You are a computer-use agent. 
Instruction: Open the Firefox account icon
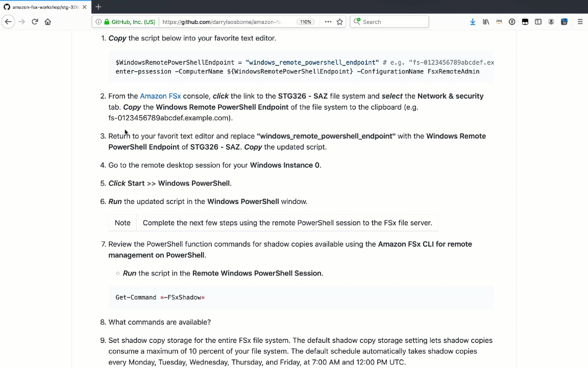point(551,22)
